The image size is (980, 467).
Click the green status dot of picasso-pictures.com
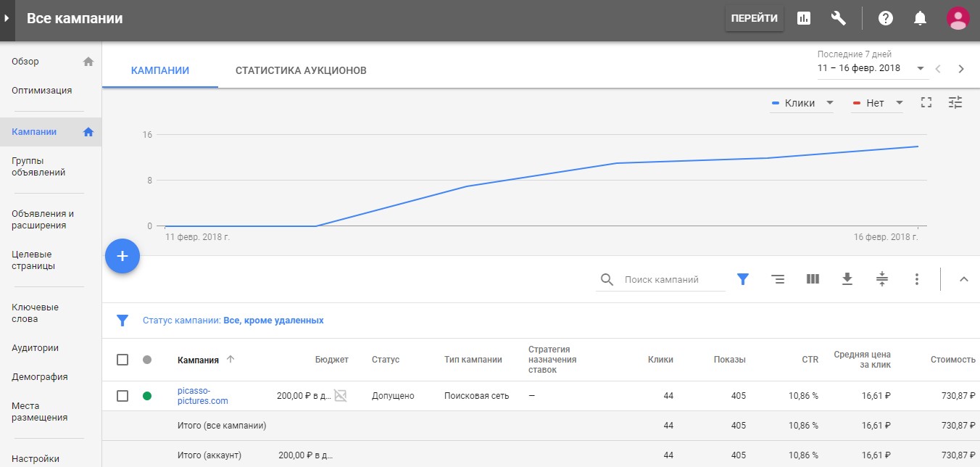tap(147, 396)
